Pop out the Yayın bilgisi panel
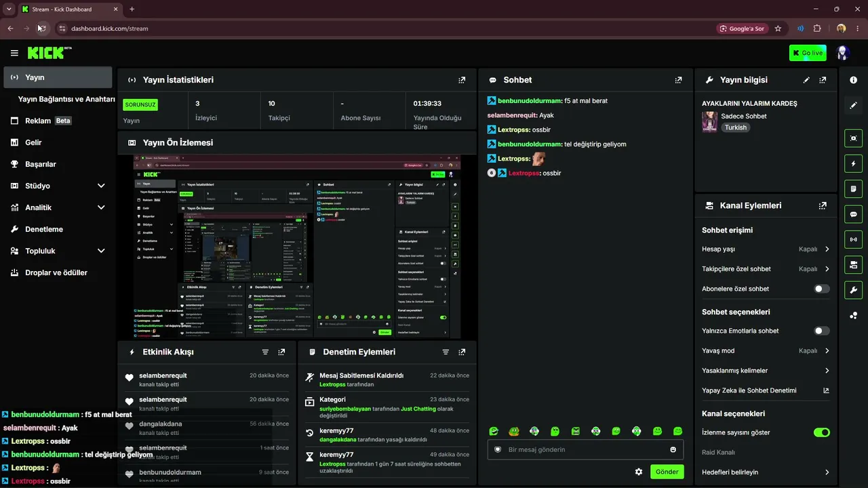The height and width of the screenshot is (488, 868). pyautogui.click(x=823, y=80)
